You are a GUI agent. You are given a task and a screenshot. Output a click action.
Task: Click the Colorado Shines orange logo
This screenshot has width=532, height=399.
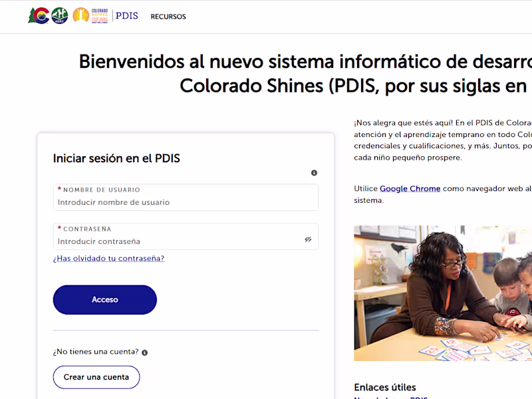pyautogui.click(x=90, y=15)
